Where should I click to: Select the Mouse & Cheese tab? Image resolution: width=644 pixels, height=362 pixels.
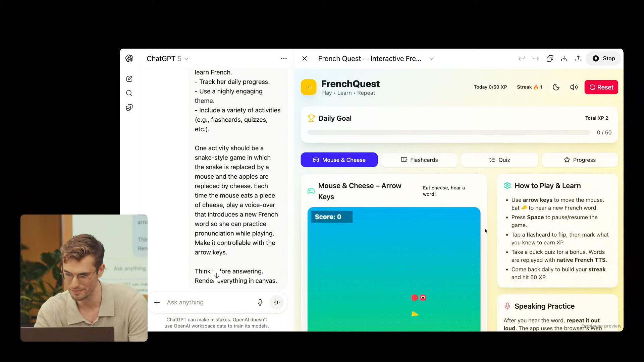(339, 160)
